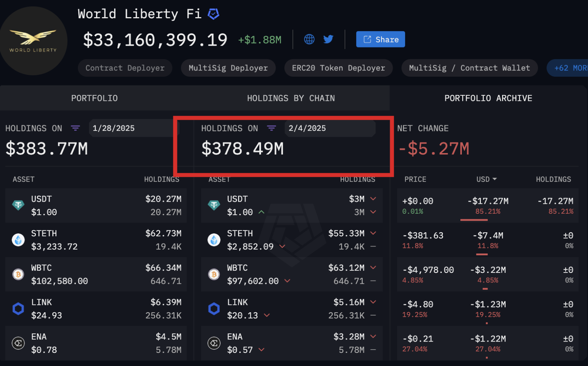Open the Twitter bird icon
588x366 pixels.
[328, 39]
